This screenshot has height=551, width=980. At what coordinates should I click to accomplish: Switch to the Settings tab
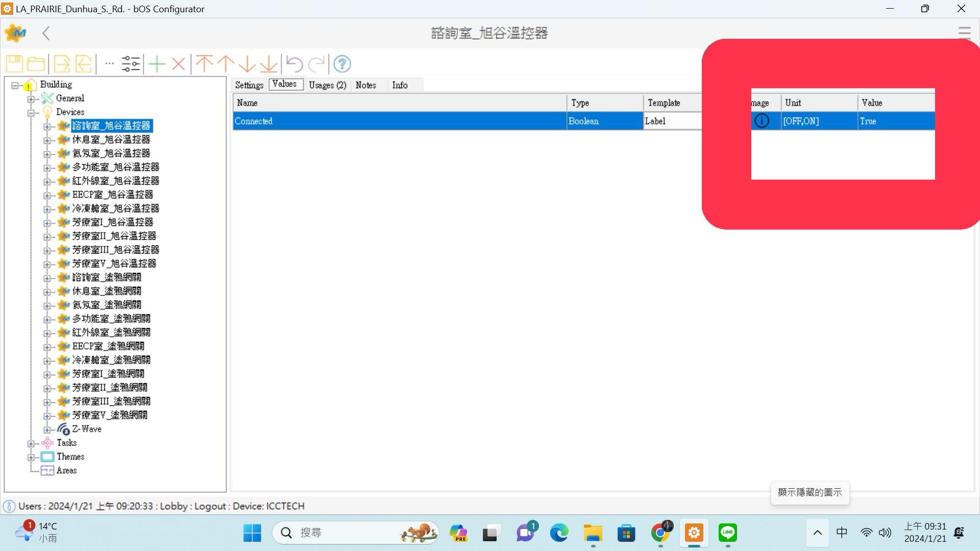(249, 85)
